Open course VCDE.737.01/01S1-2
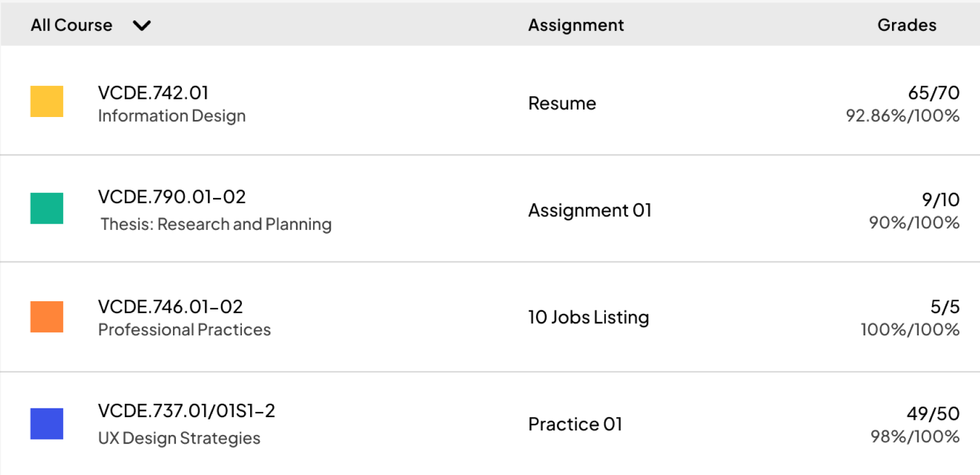The height and width of the screenshot is (475, 980). tap(186, 411)
